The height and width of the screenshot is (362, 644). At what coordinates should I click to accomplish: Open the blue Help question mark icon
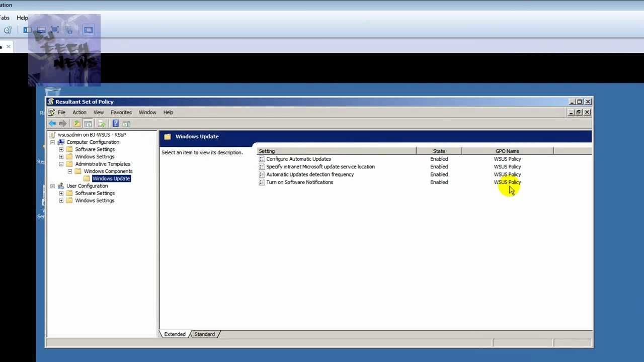pos(115,123)
